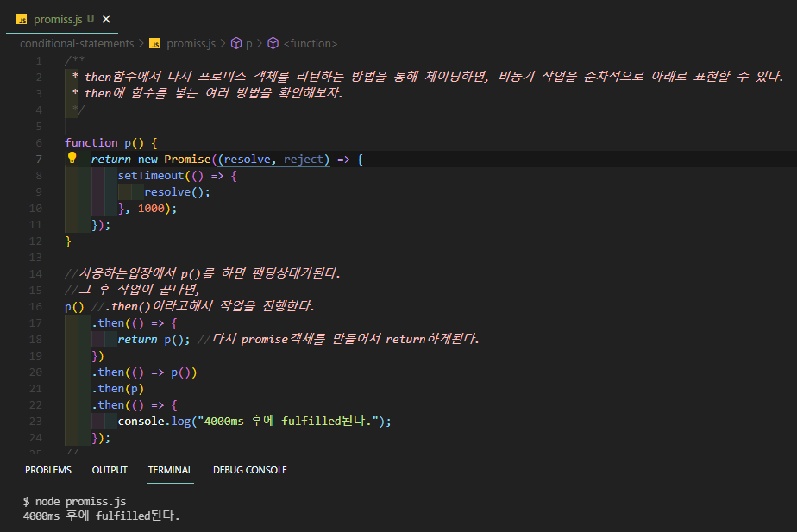Click the cube icon before <function> breadcrumb

pos(273,43)
